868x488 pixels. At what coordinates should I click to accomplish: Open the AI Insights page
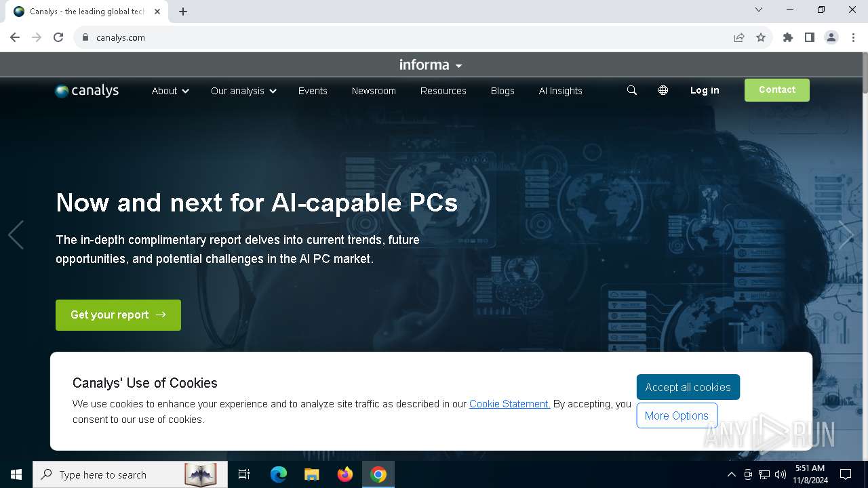(561, 91)
